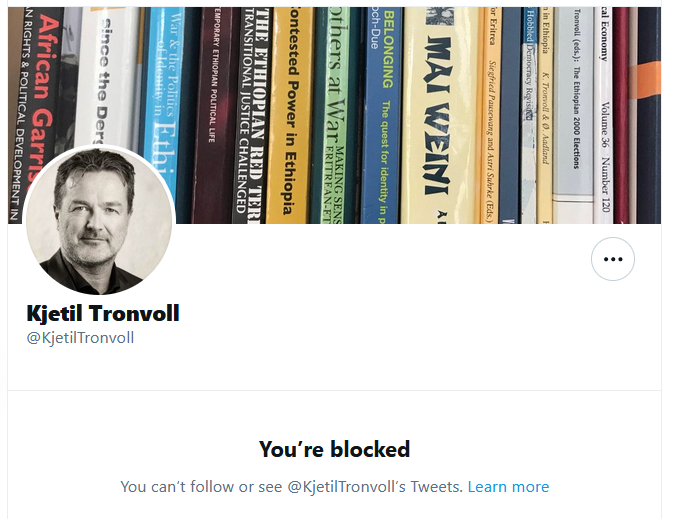Click the You're blocked heading
The height and width of the screenshot is (519, 689).
(x=334, y=450)
